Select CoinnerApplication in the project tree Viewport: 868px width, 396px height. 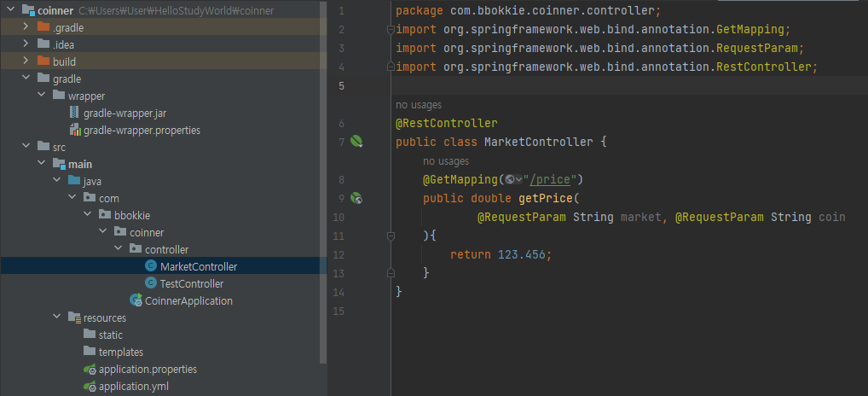tap(188, 300)
